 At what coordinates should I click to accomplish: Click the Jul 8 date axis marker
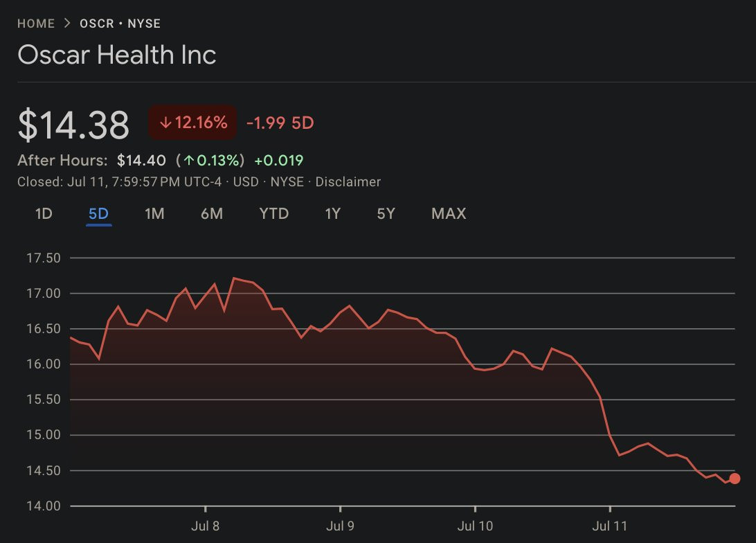pyautogui.click(x=206, y=526)
